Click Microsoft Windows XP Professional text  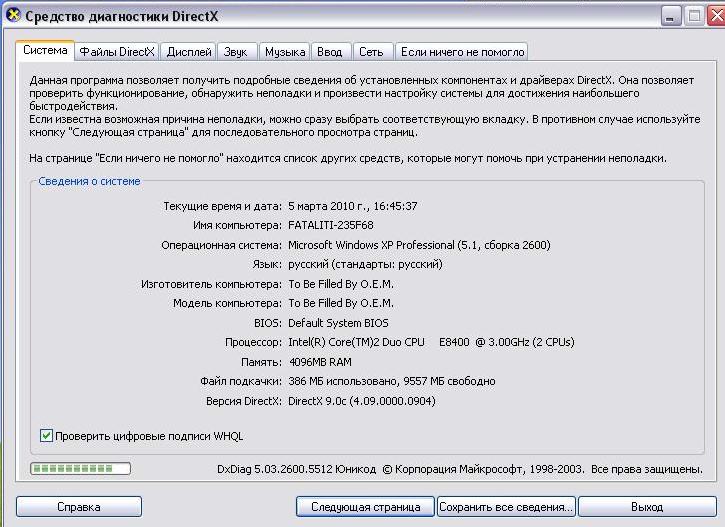(371, 245)
